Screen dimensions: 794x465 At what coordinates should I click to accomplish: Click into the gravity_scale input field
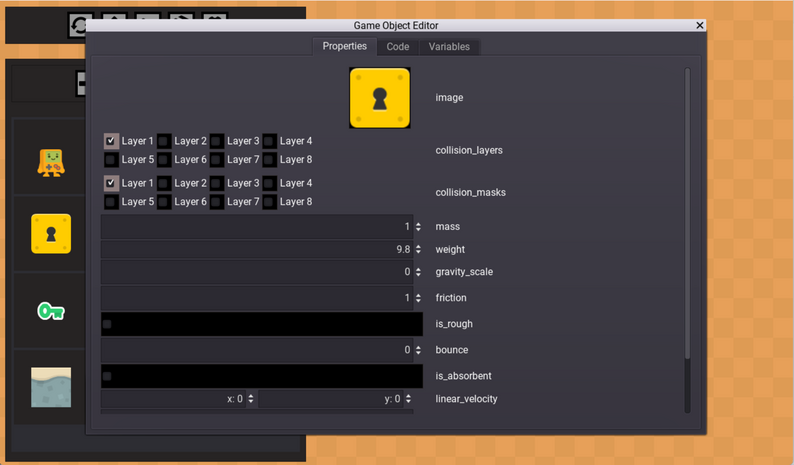click(257, 272)
